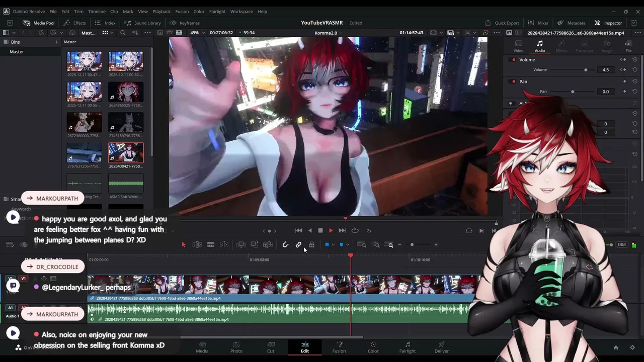Open the Timeline menu
Screen dimensions: 644x362
97,11
